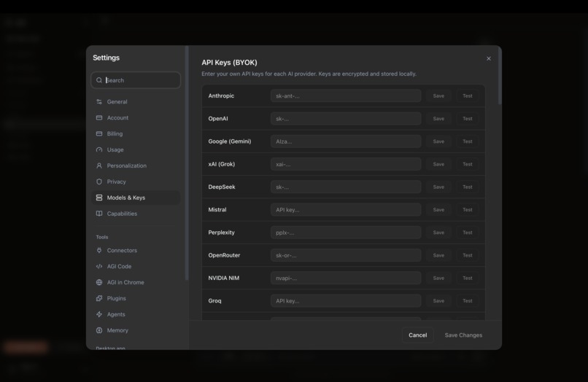The height and width of the screenshot is (382, 588).
Task: Click the Memory icon in sidebar
Action: tap(99, 330)
